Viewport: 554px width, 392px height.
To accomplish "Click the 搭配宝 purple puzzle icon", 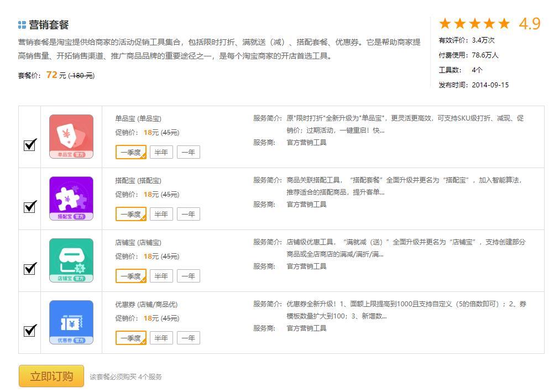I will (71, 198).
